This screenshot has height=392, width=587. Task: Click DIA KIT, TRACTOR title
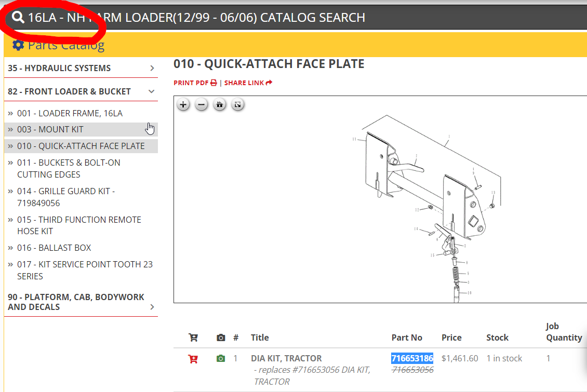click(286, 358)
